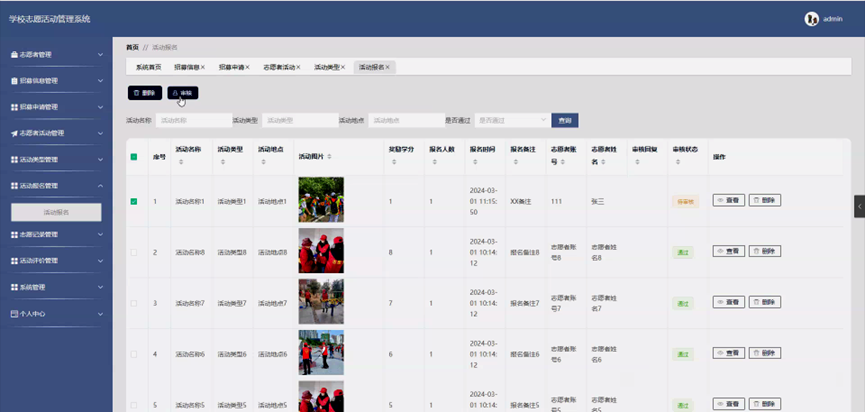The image size is (865, 412).
Task: Switch to the 活动类型 tab
Action: click(x=327, y=67)
